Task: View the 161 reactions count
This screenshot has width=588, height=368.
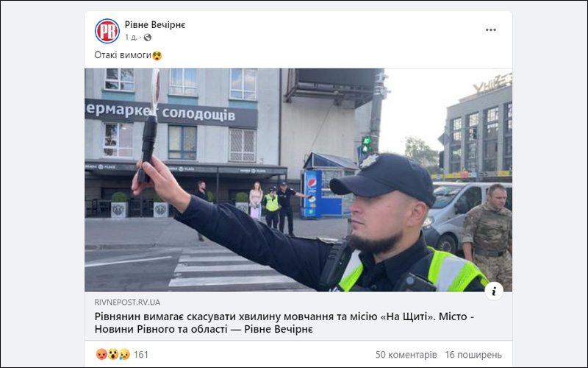Action: [x=141, y=355]
